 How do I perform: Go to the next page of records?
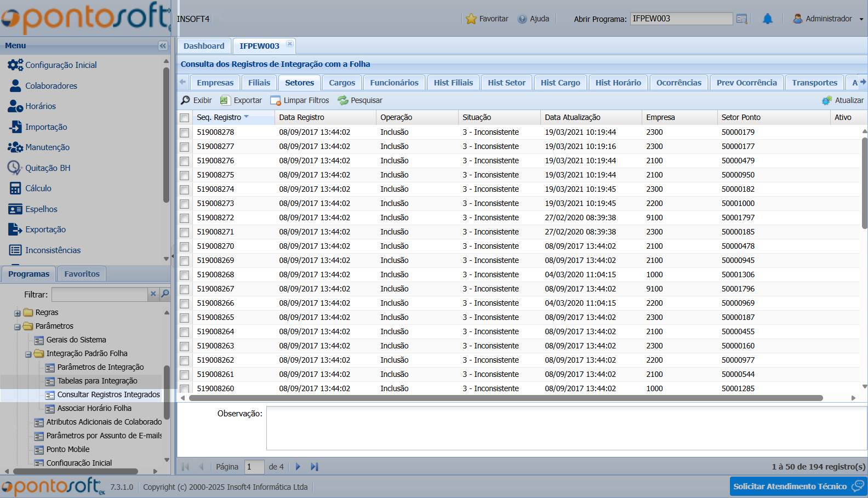pos(298,467)
